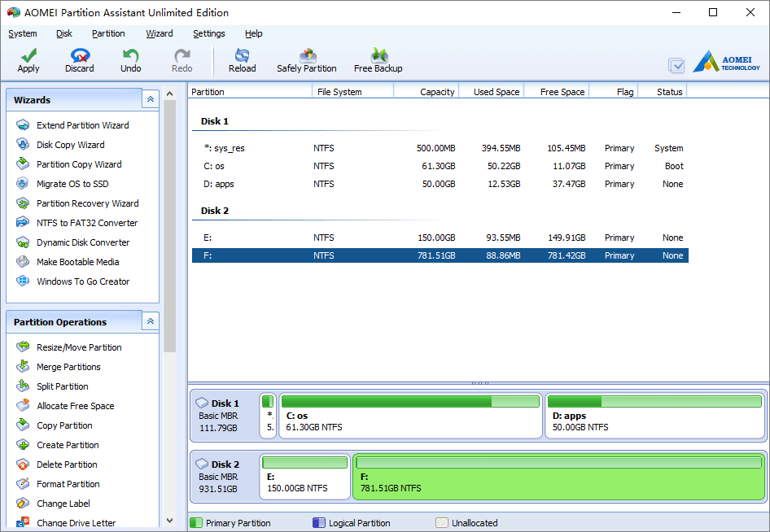Collapse the Partition Operations panel

pos(151,321)
